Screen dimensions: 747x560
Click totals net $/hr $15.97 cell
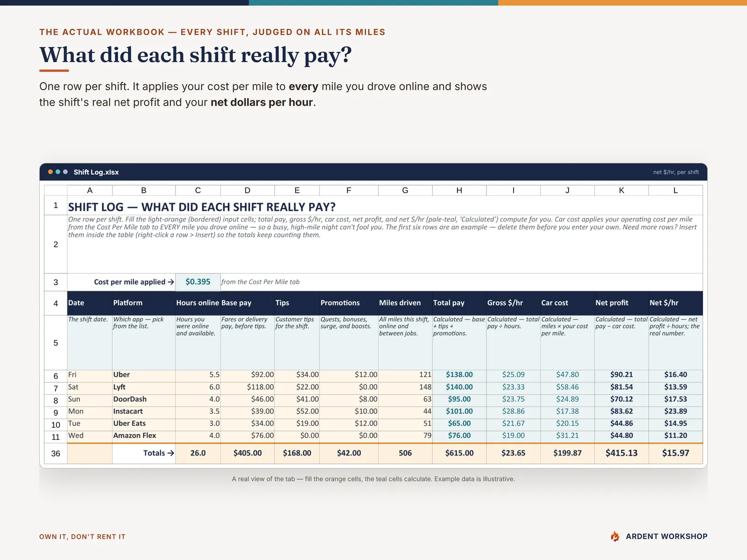[676, 453]
